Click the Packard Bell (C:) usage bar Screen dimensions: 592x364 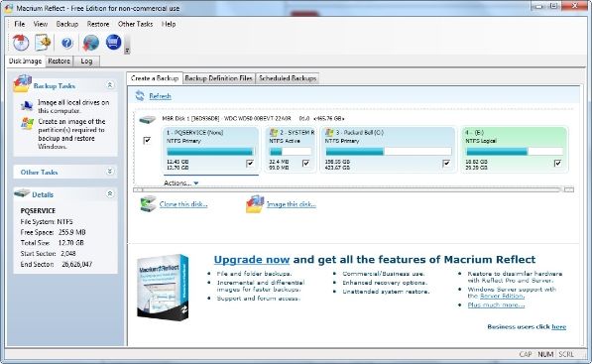click(x=389, y=152)
